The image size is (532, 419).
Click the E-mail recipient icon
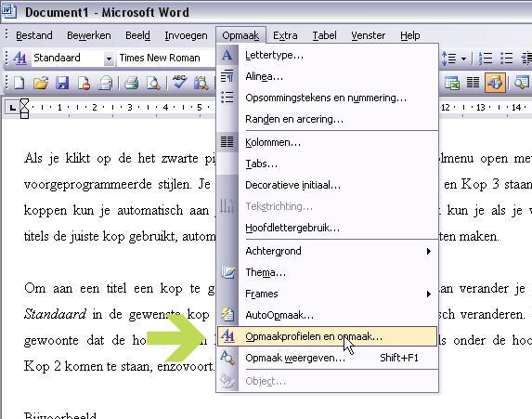(x=105, y=83)
